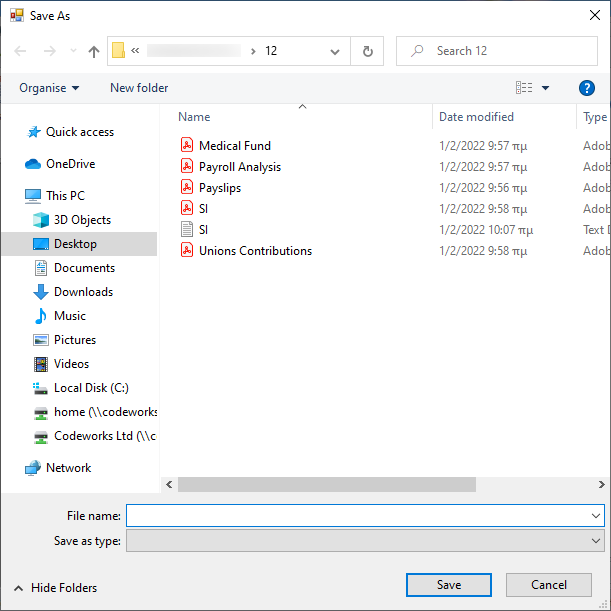Image resolution: width=611 pixels, height=611 pixels.
Task: Click the 10:07 πμ date cell
Action: (486, 230)
